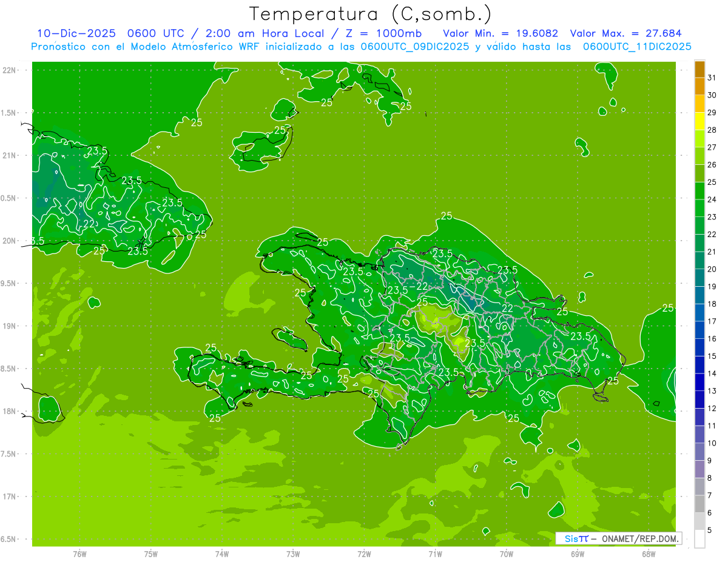Click the colorbar scale number "28"
Screen dimensions: 728x562
click(712, 130)
